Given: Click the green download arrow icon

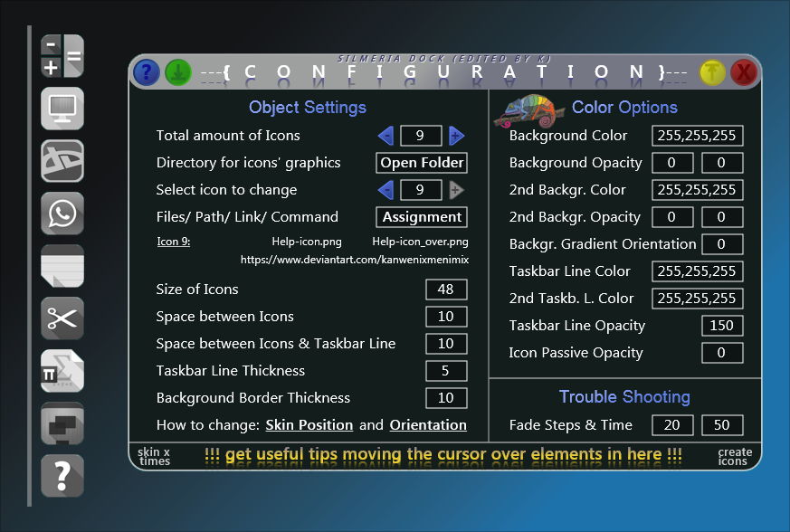Looking at the screenshot, I should pos(177,72).
